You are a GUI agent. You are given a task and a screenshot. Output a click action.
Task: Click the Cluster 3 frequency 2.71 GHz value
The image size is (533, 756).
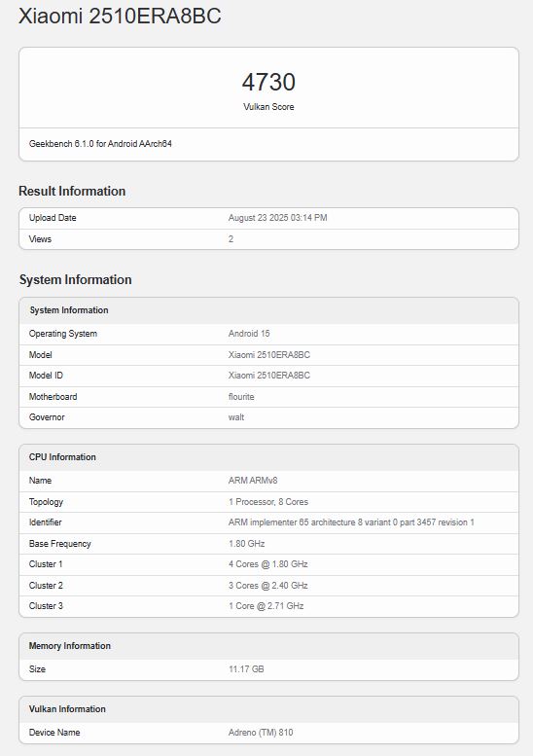(x=266, y=606)
